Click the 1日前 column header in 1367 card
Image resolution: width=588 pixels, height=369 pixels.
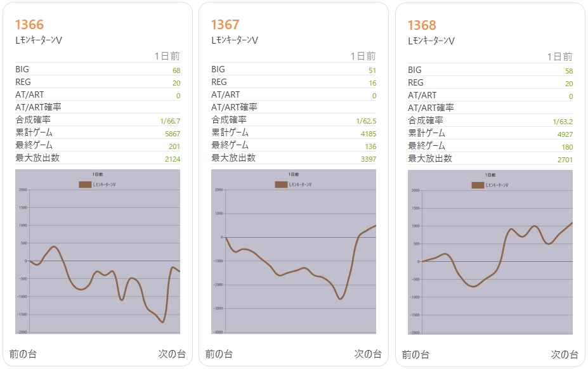[363, 56]
